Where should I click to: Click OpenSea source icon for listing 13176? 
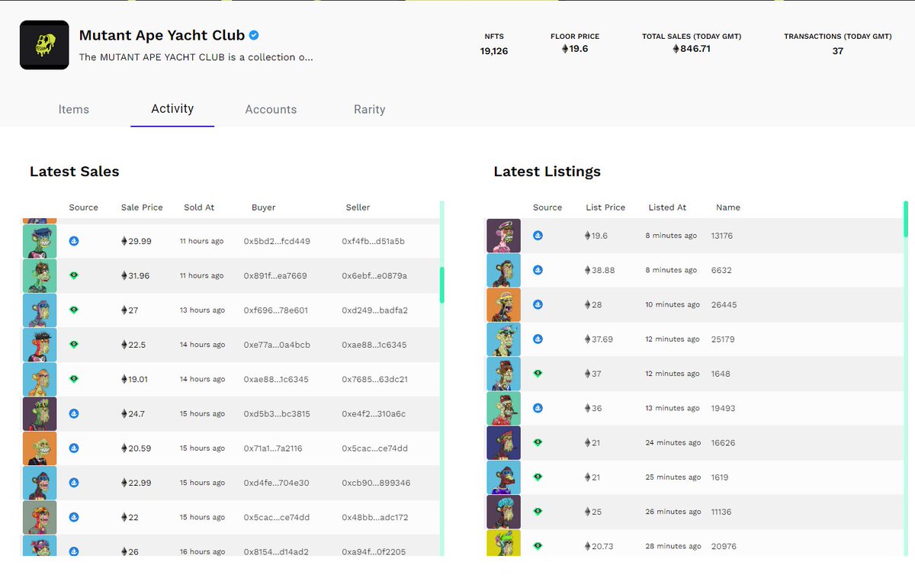[538, 236]
